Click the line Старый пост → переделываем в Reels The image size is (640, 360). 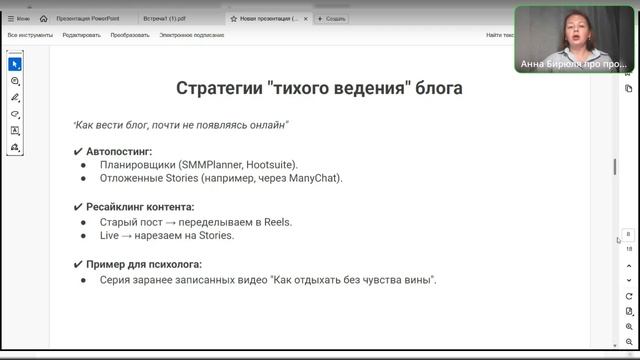point(196,222)
